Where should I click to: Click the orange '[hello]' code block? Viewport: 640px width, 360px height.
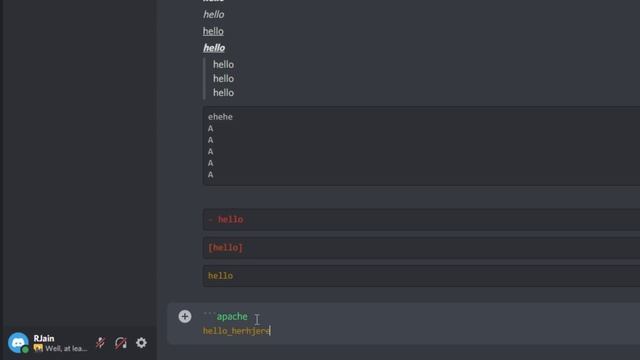(421, 248)
